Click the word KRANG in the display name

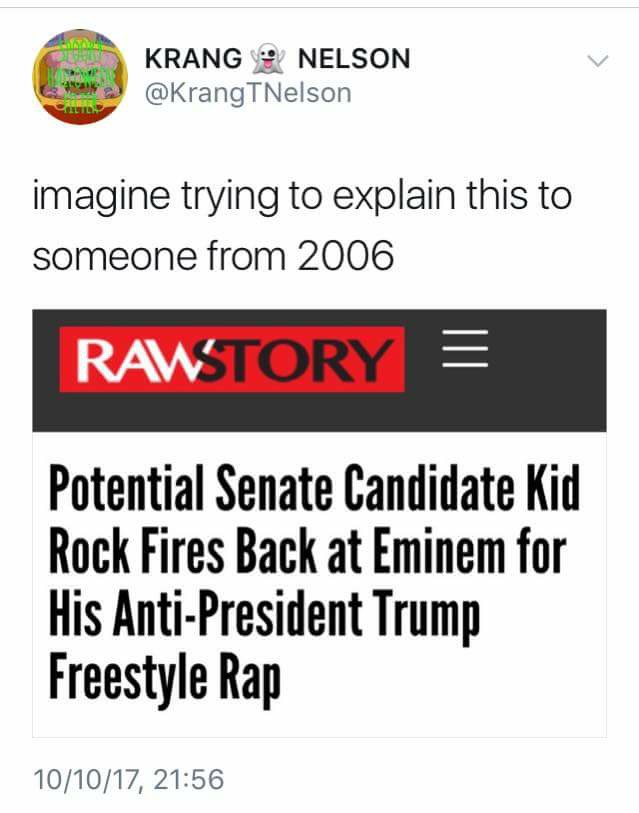point(193,59)
